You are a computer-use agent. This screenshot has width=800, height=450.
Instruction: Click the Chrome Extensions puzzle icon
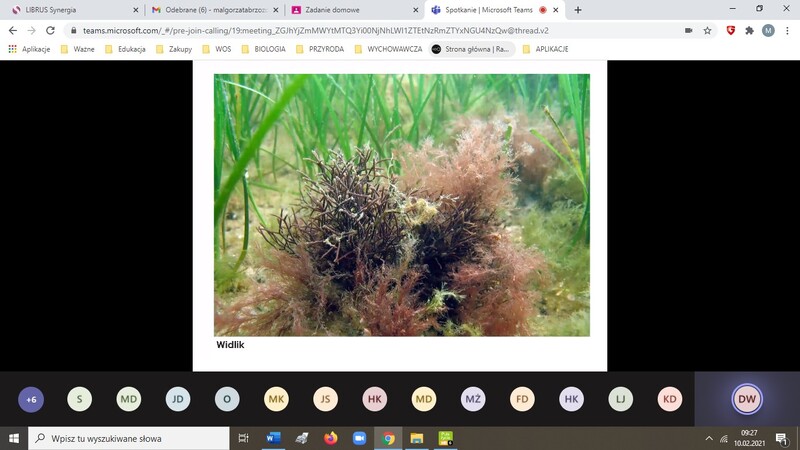749,30
